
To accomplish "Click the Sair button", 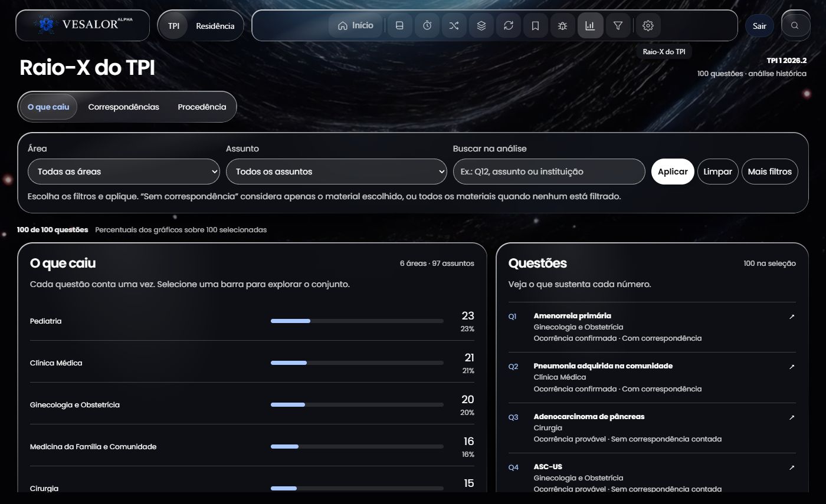I will (759, 26).
